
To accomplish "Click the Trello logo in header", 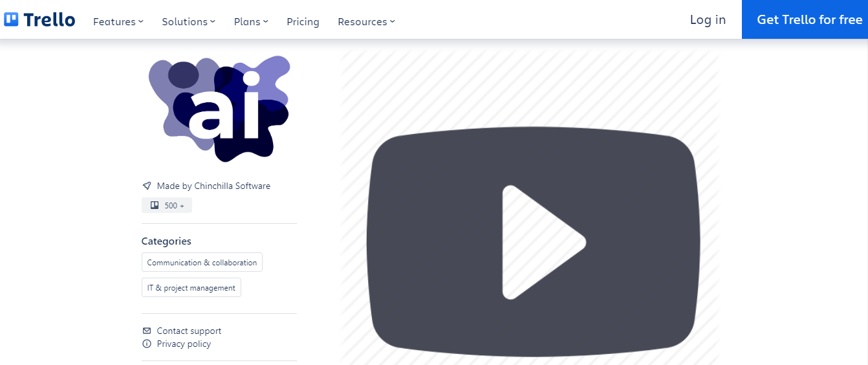I will [39, 20].
